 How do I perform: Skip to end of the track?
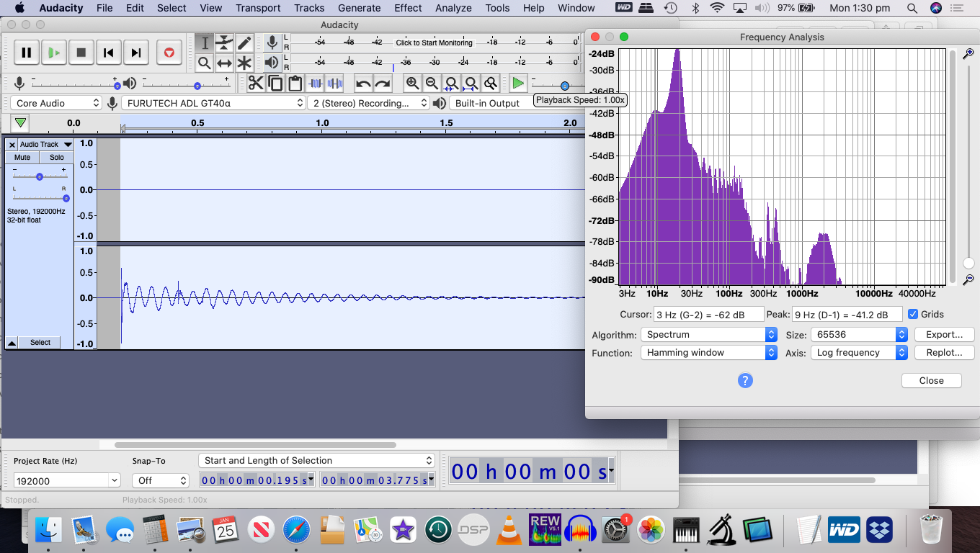[x=135, y=53]
